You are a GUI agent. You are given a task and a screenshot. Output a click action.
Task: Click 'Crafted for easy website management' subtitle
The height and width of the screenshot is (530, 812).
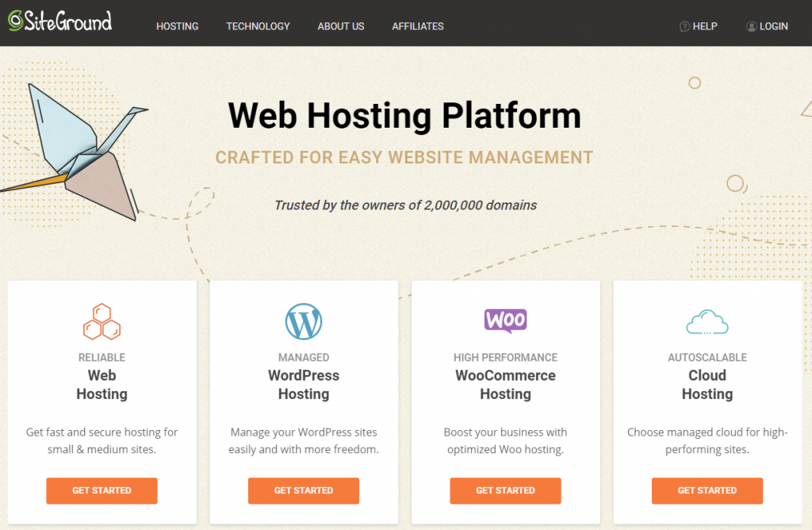point(404,158)
